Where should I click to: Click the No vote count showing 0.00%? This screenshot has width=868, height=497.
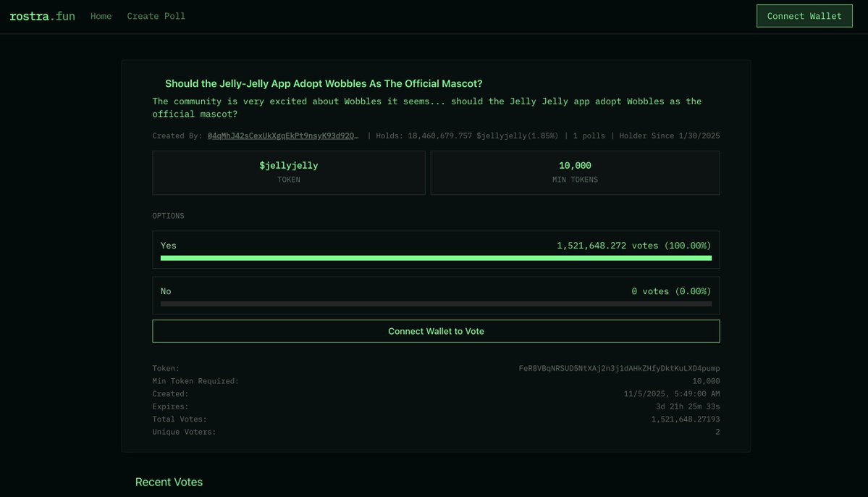click(671, 291)
